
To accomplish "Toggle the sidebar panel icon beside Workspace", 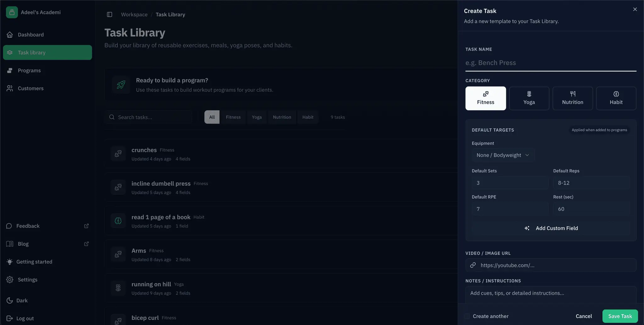I will 109,14.
